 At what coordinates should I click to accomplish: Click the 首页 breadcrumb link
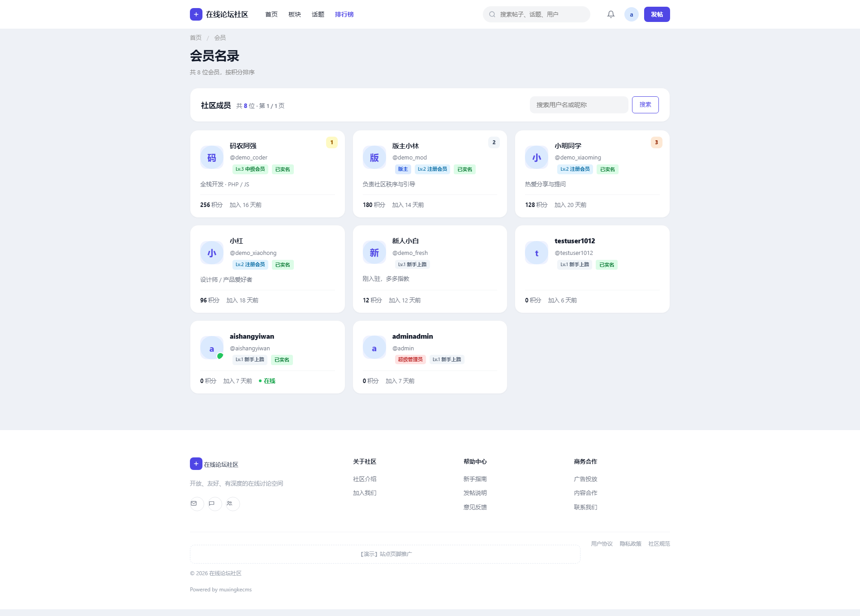(x=196, y=38)
